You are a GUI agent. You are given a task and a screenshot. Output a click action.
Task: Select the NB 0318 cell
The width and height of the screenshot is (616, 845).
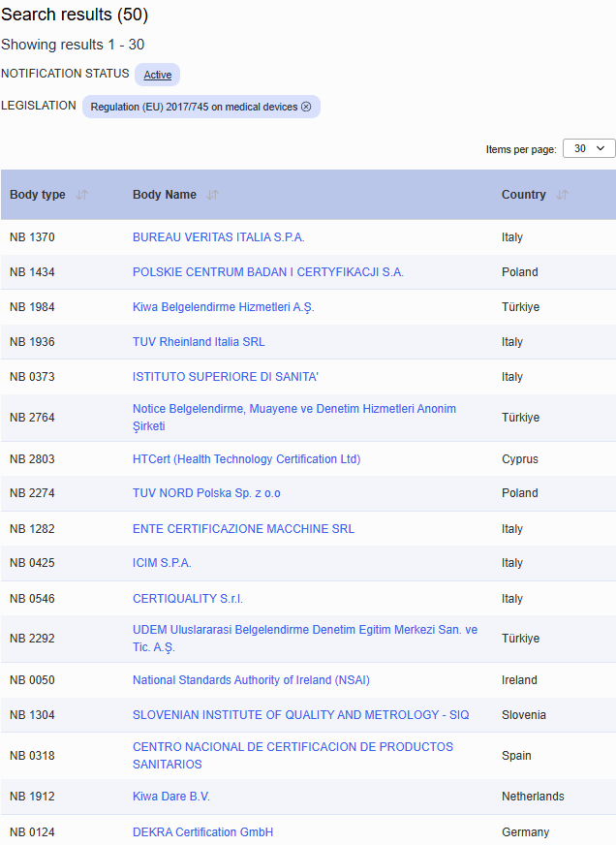[x=32, y=756]
